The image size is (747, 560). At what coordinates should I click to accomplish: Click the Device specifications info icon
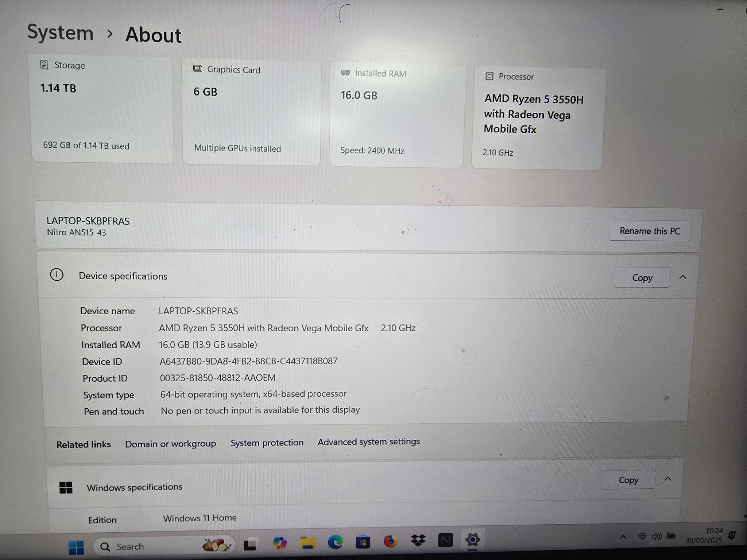pos(57,275)
